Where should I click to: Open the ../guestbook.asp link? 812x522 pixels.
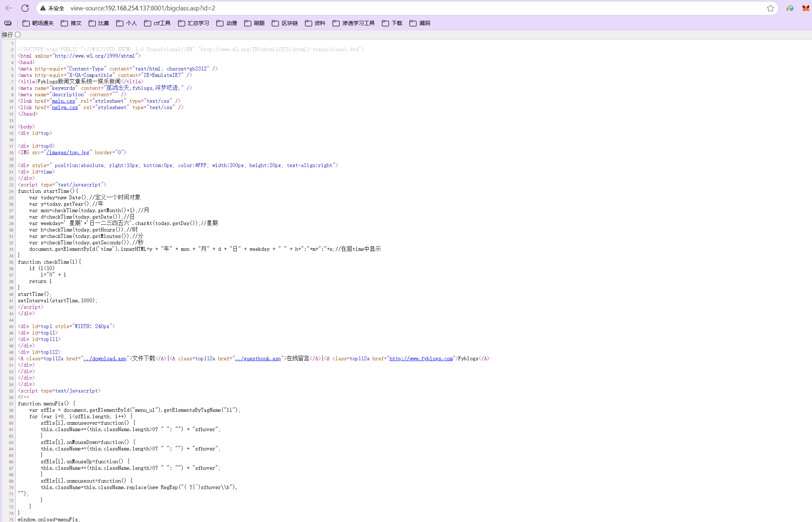[x=258, y=359]
